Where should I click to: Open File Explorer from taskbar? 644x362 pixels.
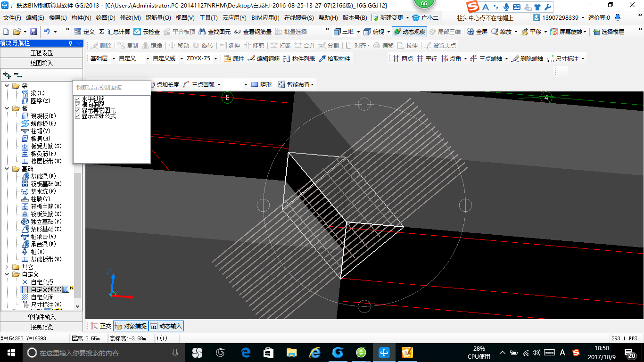coord(292,353)
